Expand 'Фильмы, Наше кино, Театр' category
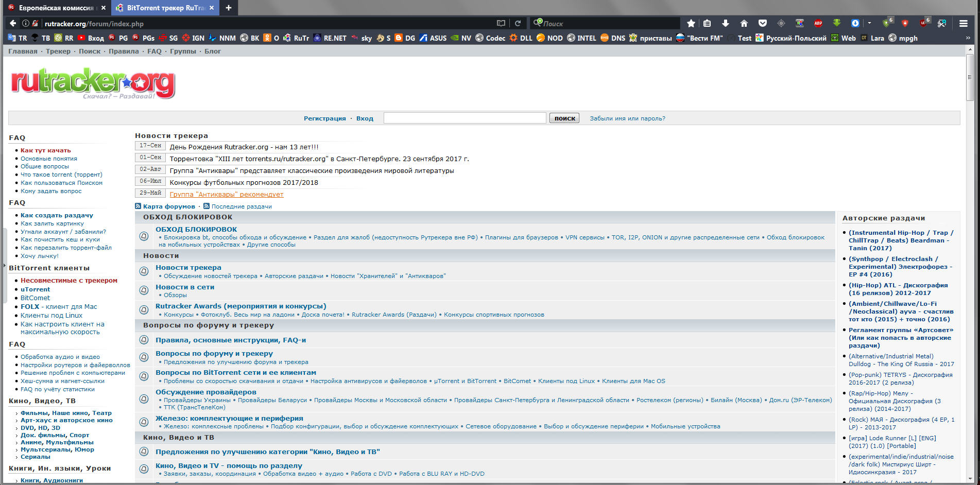The image size is (980, 485). coord(66,413)
